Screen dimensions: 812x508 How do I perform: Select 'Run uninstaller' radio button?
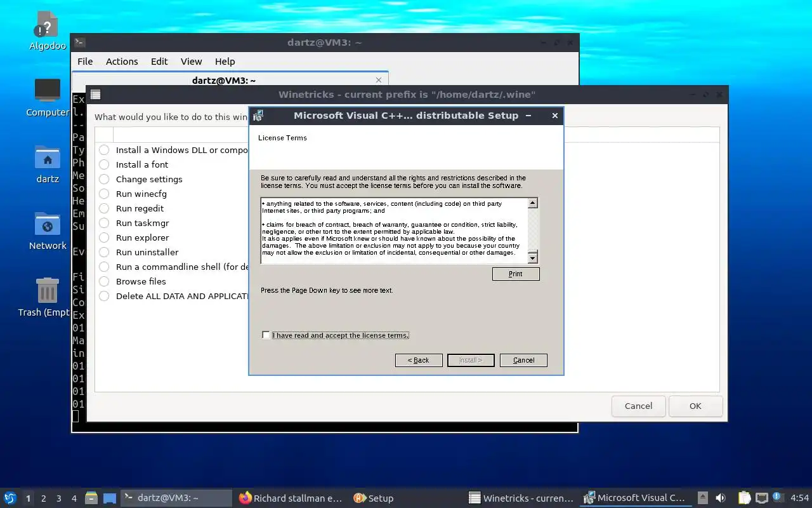click(104, 252)
